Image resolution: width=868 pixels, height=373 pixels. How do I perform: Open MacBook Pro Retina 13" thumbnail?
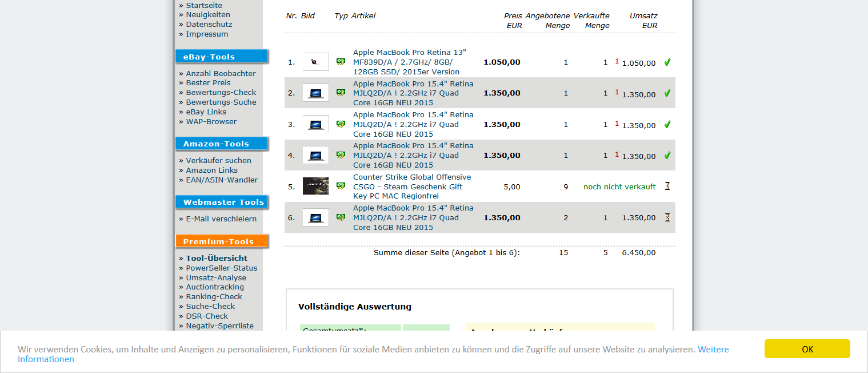coord(315,62)
